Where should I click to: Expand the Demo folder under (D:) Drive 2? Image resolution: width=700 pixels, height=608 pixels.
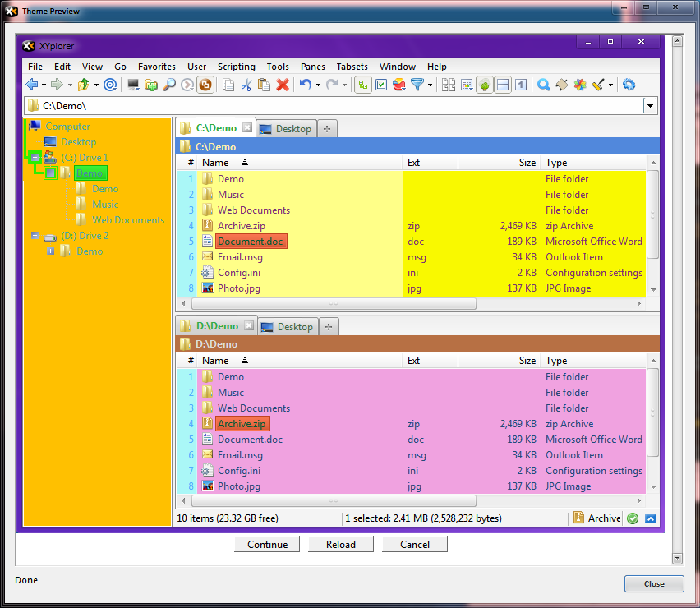pos(51,251)
